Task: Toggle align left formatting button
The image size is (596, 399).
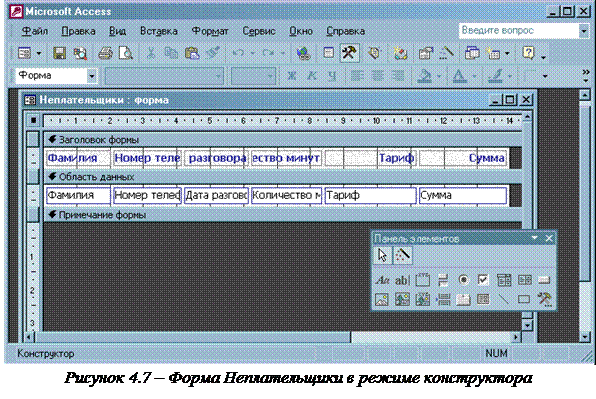Action: 357,76
